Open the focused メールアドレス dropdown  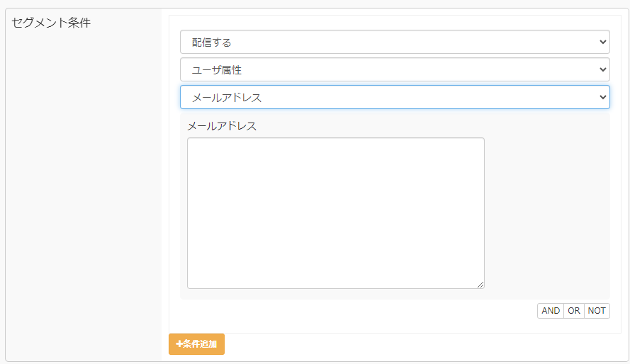[x=394, y=97]
